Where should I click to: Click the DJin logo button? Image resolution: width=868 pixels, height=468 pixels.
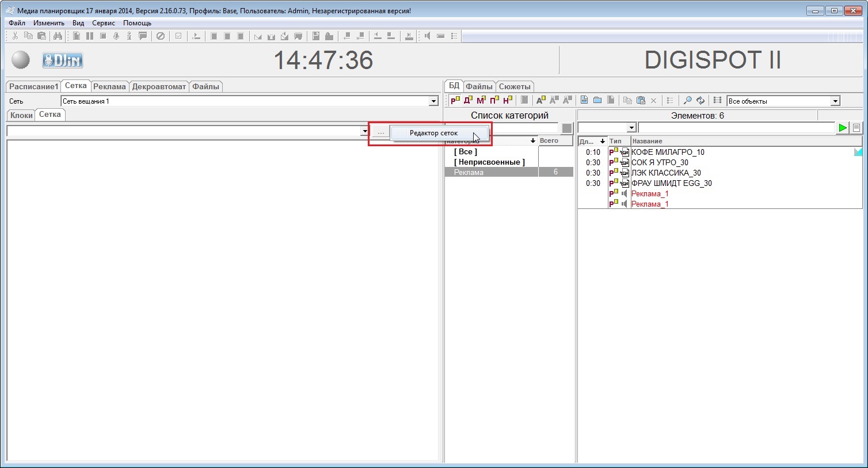63,60
